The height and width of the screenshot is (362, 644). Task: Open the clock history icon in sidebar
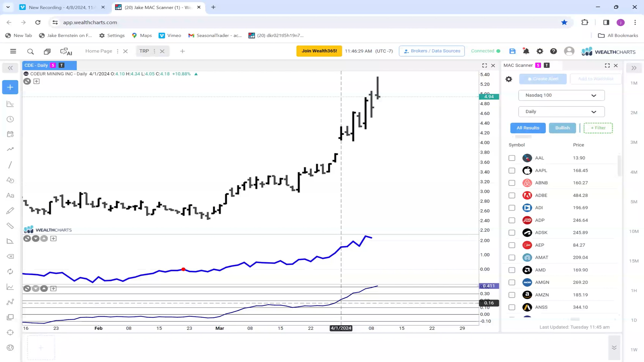click(x=10, y=119)
